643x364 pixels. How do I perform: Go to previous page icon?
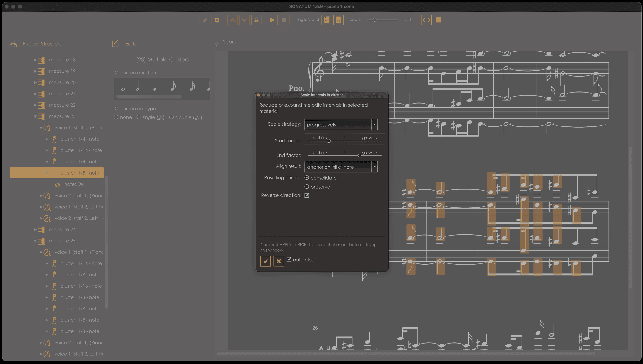(327, 20)
